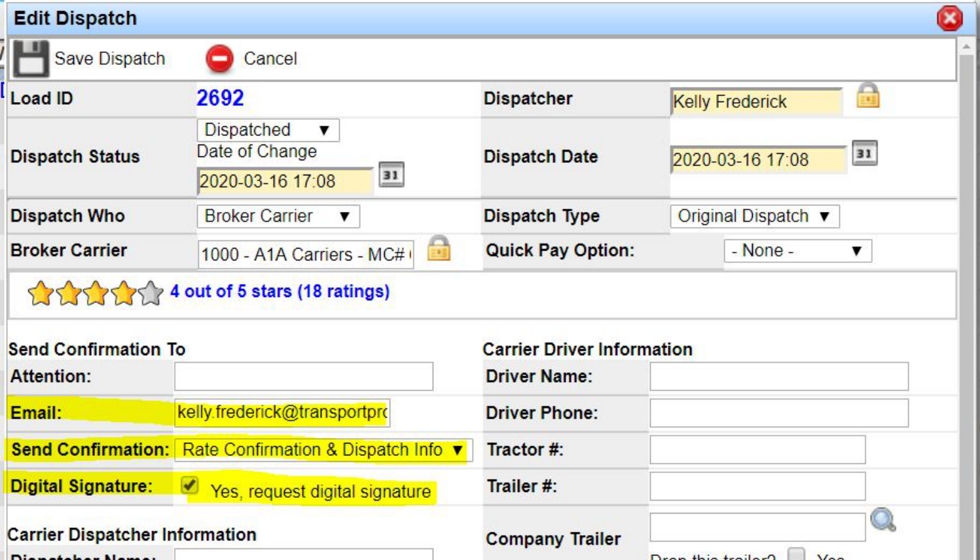The image size is (980, 560).
Task: Click the 'Yes, request digital signature' text
Action: pyautogui.click(x=321, y=491)
